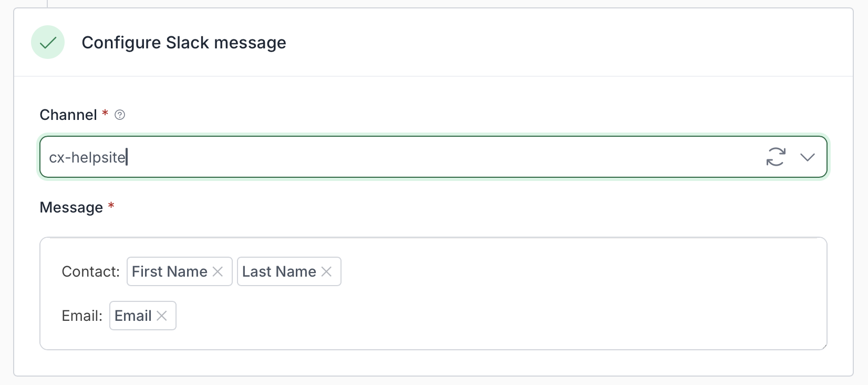Viewport: 868px width, 385px height.
Task: Remove the First Name token
Action: (x=218, y=271)
